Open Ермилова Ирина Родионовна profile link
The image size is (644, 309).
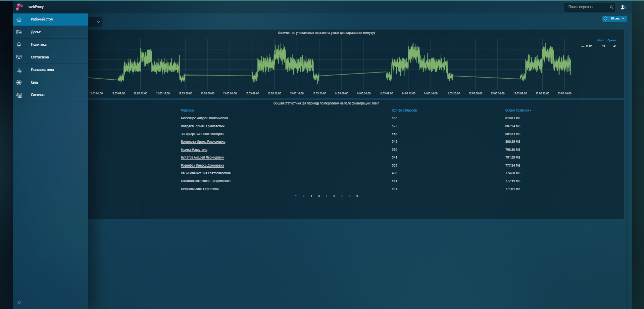tap(203, 142)
